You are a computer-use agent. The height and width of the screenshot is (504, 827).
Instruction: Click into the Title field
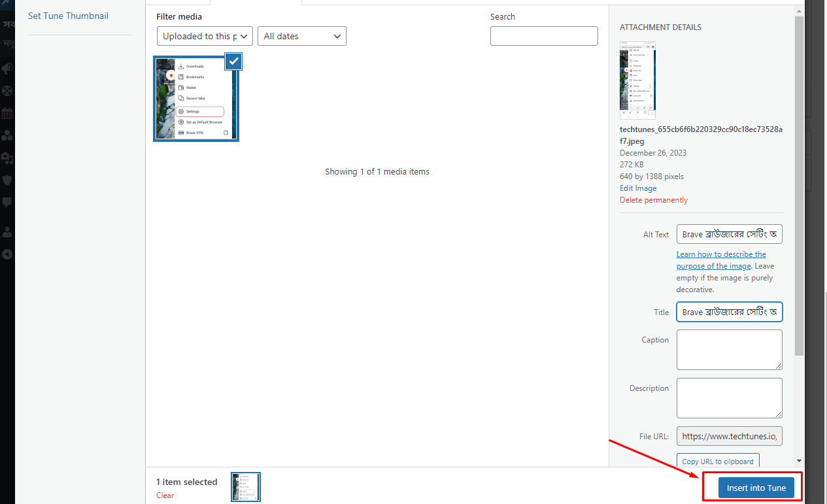click(x=729, y=312)
